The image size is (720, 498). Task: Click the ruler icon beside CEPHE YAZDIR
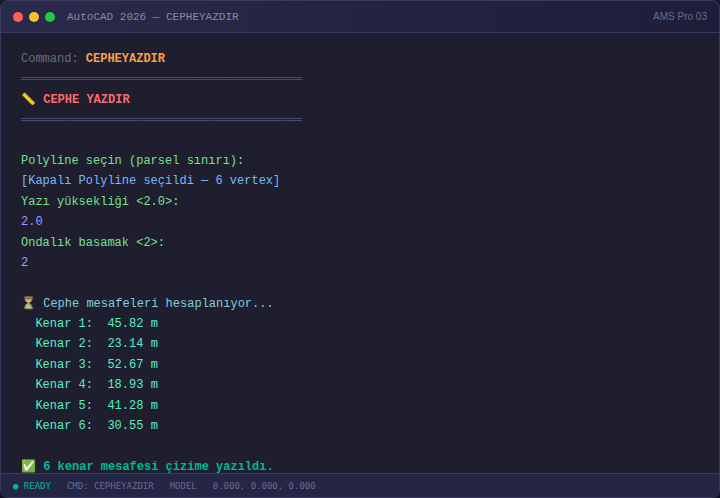click(28, 99)
